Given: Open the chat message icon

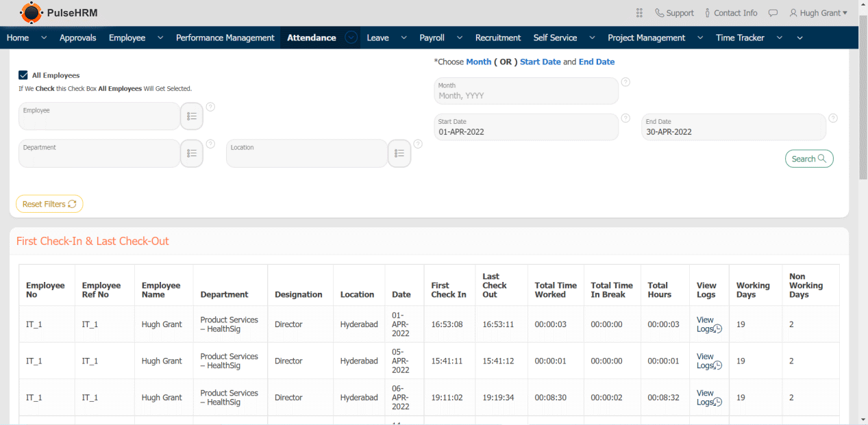Looking at the screenshot, I should point(773,13).
